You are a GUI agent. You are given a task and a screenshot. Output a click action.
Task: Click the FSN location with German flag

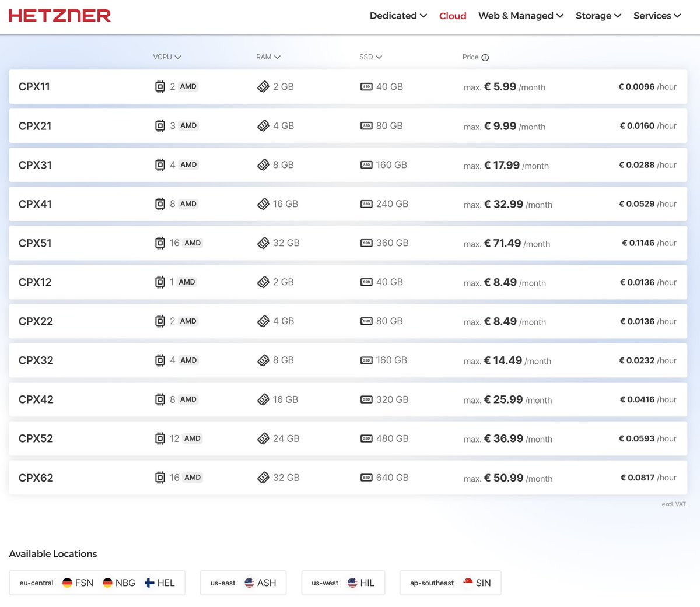click(x=78, y=583)
